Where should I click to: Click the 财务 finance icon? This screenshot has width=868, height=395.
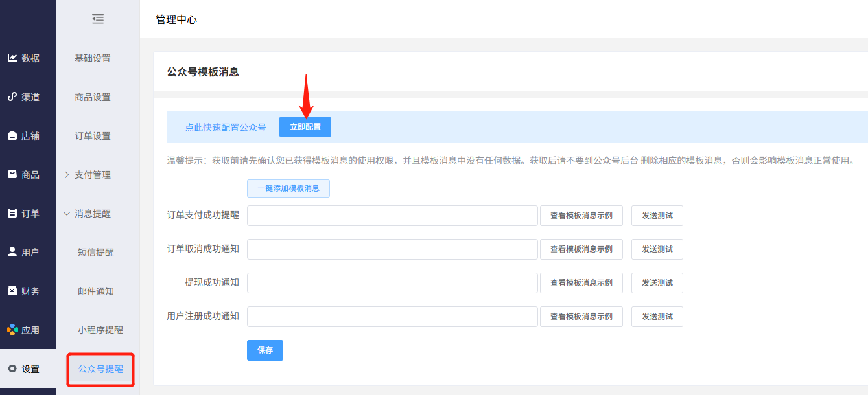pos(12,291)
